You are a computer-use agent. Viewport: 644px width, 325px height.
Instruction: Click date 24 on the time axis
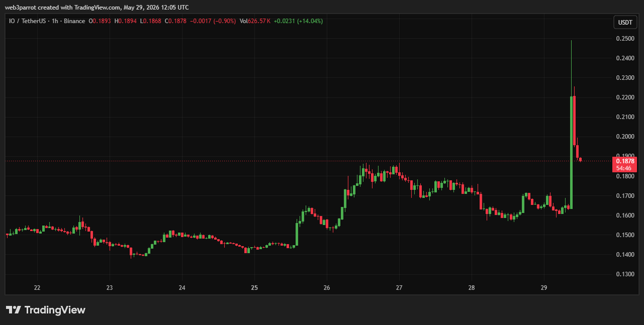[182, 287]
